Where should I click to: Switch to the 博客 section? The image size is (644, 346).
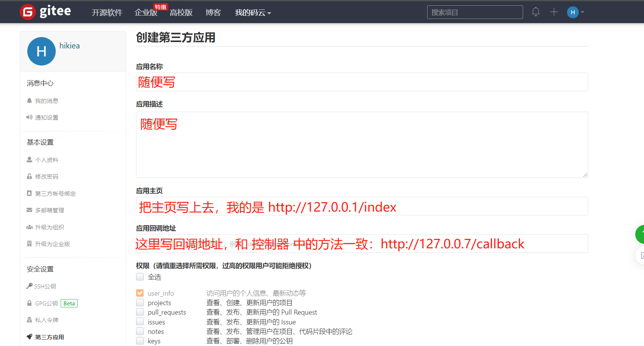coord(213,12)
